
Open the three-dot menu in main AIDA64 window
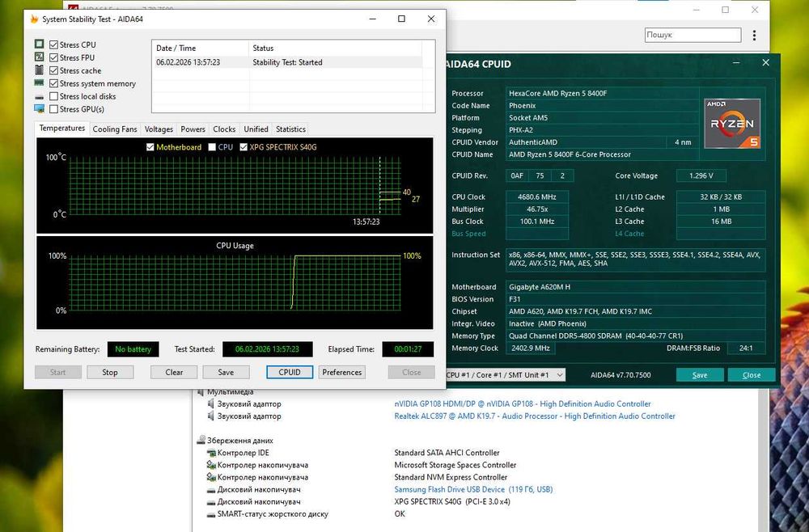(754, 35)
